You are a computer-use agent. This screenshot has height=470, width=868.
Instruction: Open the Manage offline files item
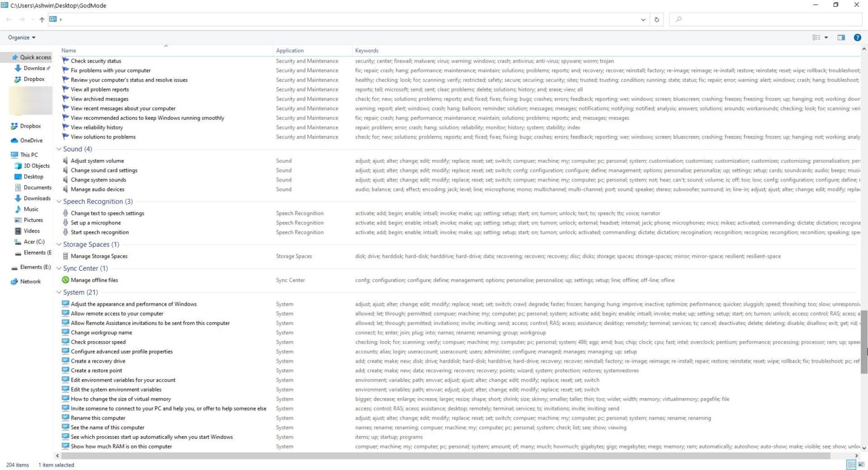pyautogui.click(x=94, y=280)
